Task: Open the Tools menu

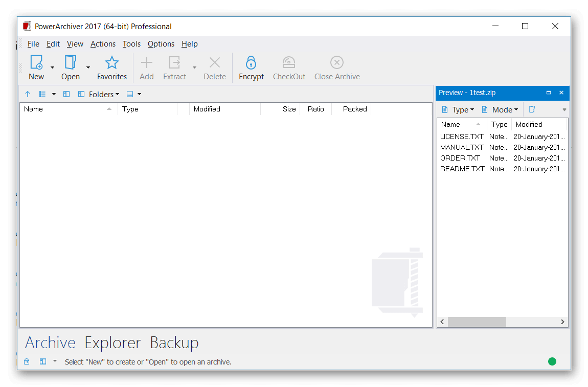Action: click(x=131, y=44)
